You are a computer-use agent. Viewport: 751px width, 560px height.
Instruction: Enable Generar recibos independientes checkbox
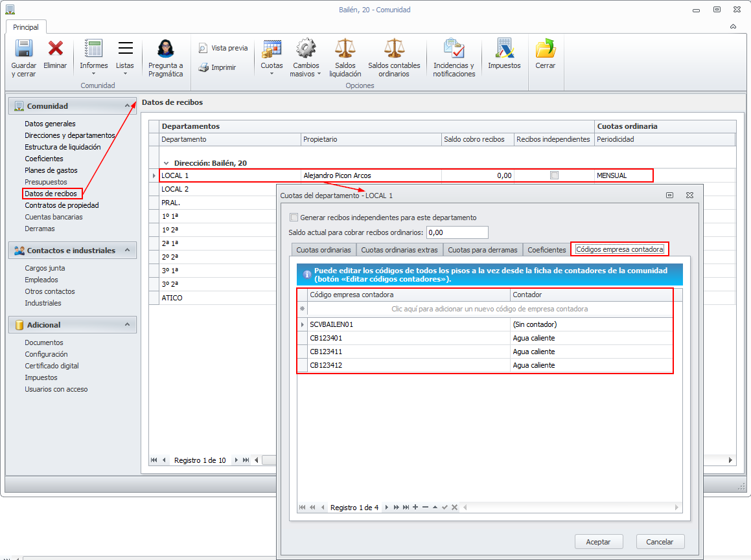294,218
